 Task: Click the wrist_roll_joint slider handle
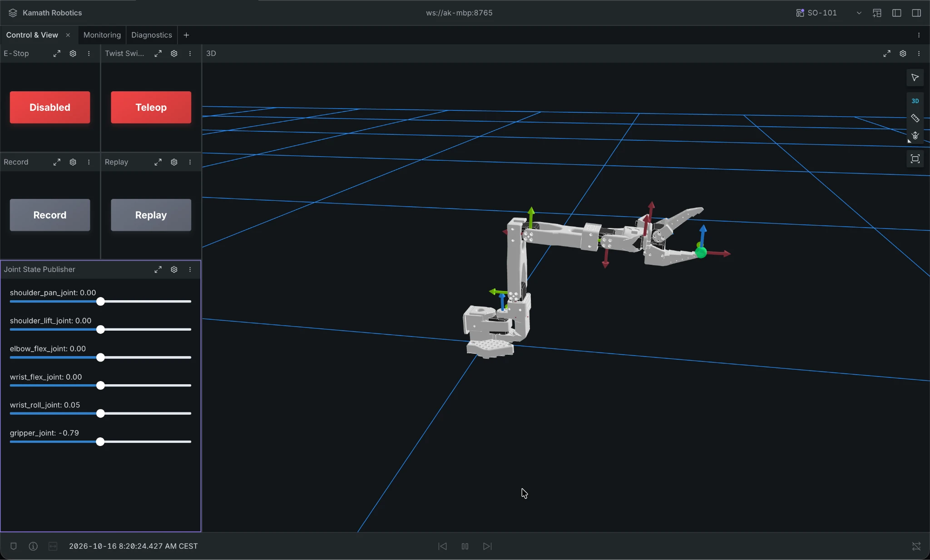pos(100,414)
